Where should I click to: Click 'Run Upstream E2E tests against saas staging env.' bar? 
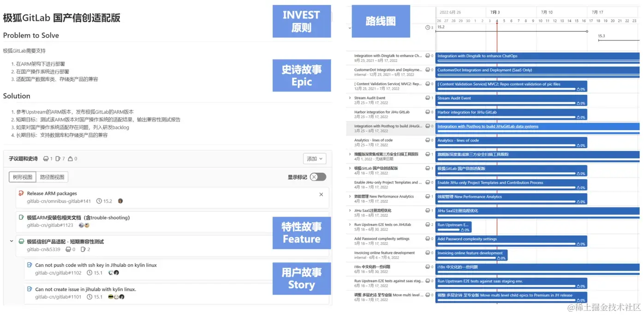point(512,283)
